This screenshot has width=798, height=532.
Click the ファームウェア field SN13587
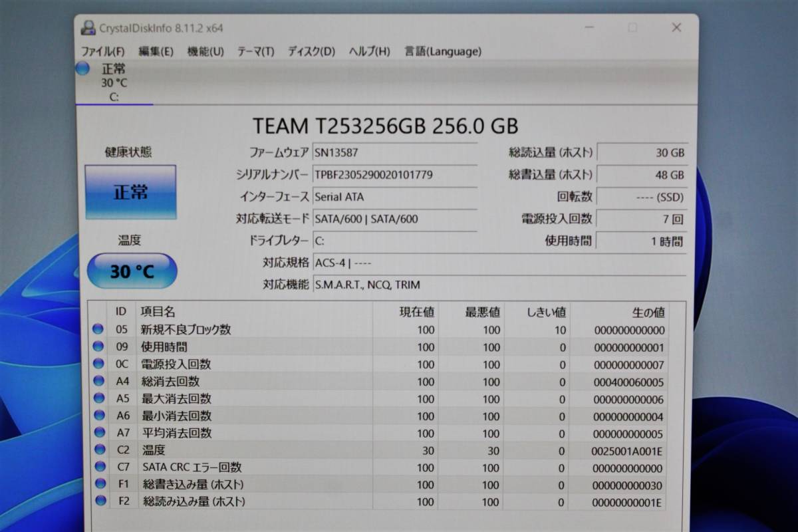394,152
